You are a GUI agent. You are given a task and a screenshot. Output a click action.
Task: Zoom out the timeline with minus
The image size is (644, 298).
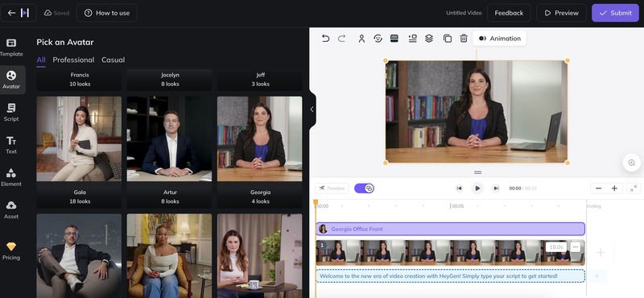point(598,188)
